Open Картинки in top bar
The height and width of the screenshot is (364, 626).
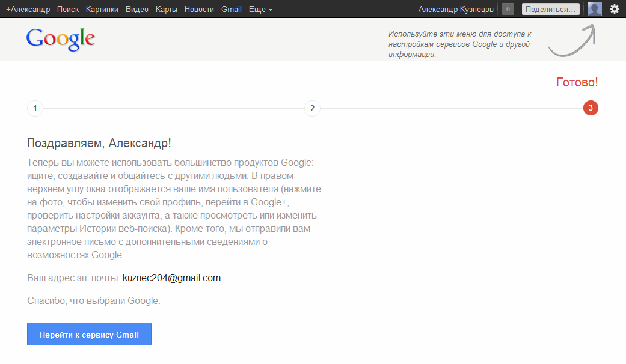point(102,9)
